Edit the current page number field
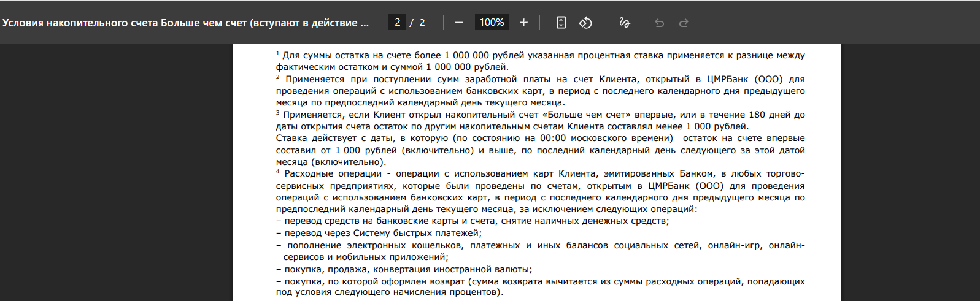 pos(397,23)
